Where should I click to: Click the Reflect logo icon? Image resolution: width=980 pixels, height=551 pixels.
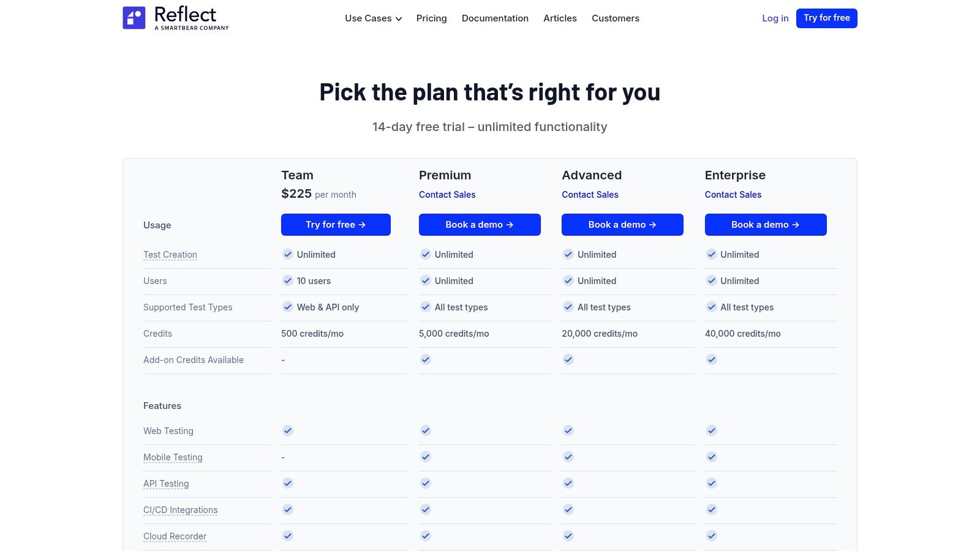coord(134,18)
